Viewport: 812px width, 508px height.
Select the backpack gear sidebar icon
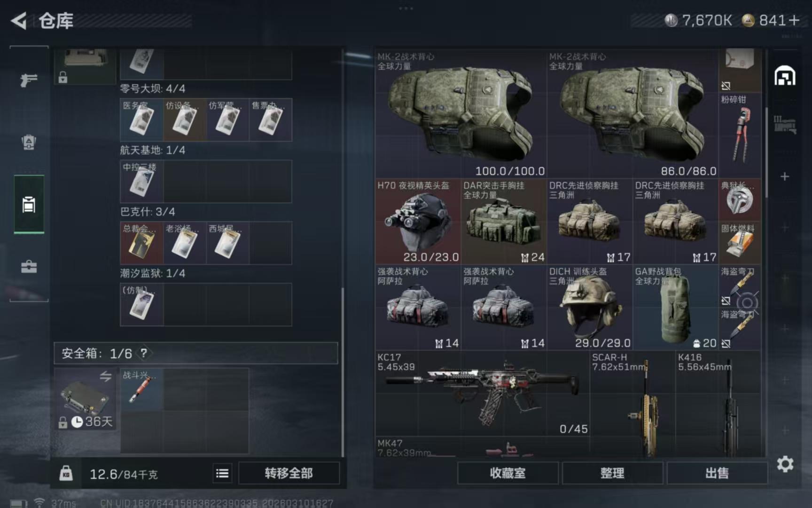click(29, 142)
